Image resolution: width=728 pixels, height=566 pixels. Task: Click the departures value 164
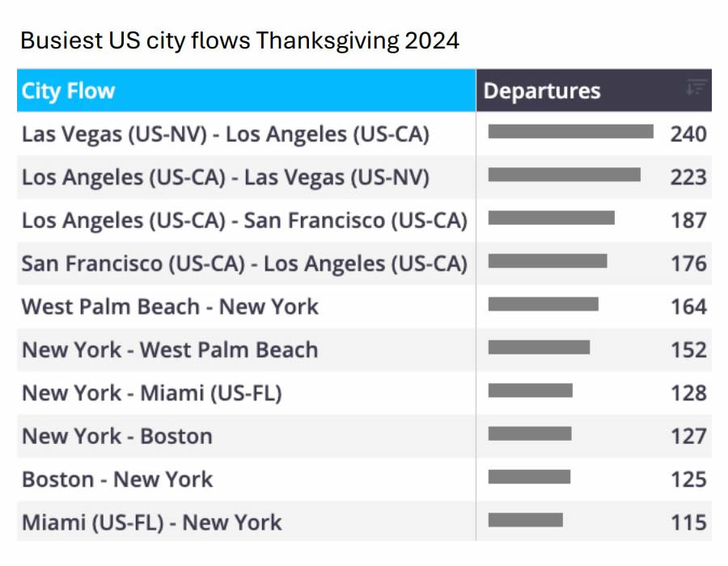[688, 307]
